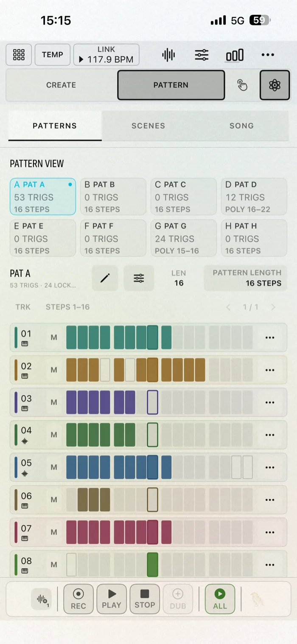Select pattern card PAT H
The image size is (297, 644).
[254, 238]
